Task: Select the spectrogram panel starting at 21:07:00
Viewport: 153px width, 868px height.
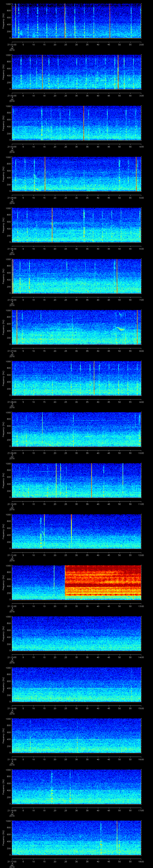Action: coord(77,327)
